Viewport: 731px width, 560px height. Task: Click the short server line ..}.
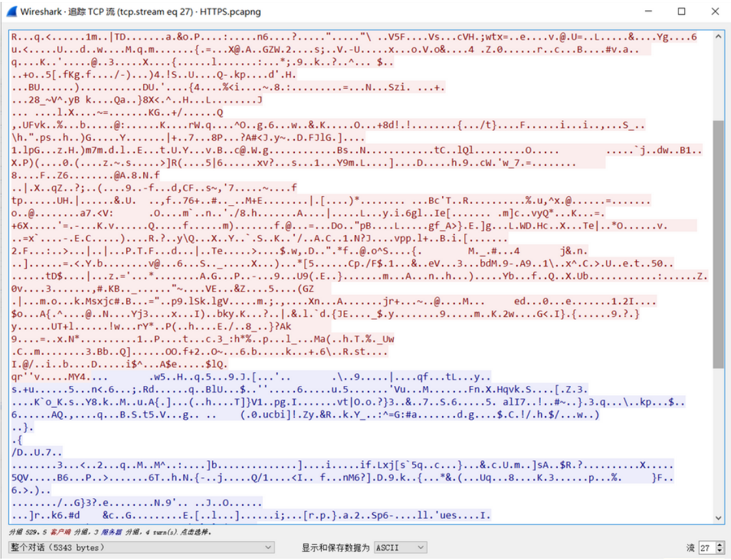click(22, 427)
